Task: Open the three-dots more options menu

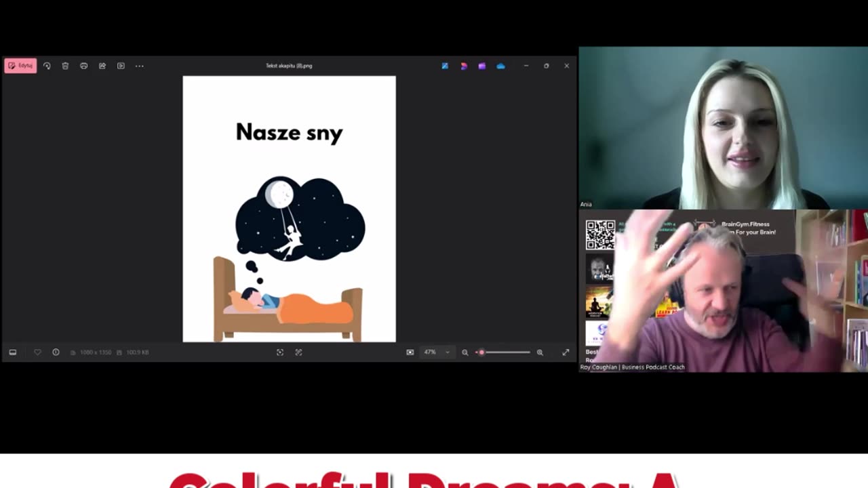Action: pyautogui.click(x=139, y=66)
